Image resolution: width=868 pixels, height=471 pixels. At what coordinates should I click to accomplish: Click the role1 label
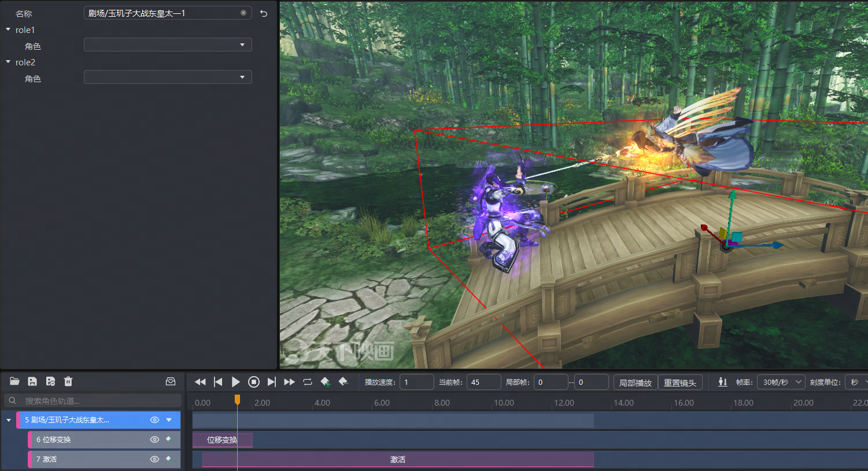[x=25, y=30]
